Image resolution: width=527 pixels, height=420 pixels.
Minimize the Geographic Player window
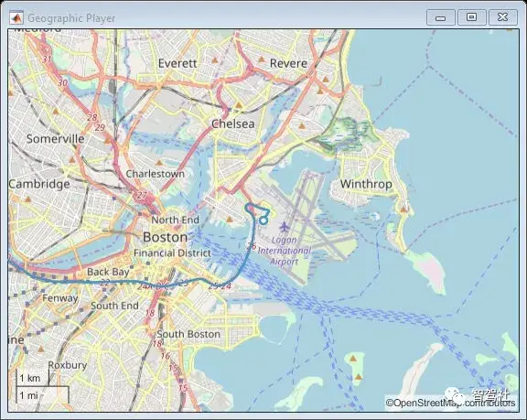tap(441, 17)
